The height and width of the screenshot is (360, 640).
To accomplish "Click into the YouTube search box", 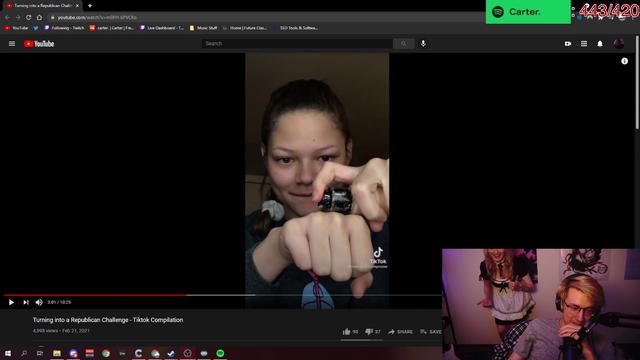I will tap(297, 44).
